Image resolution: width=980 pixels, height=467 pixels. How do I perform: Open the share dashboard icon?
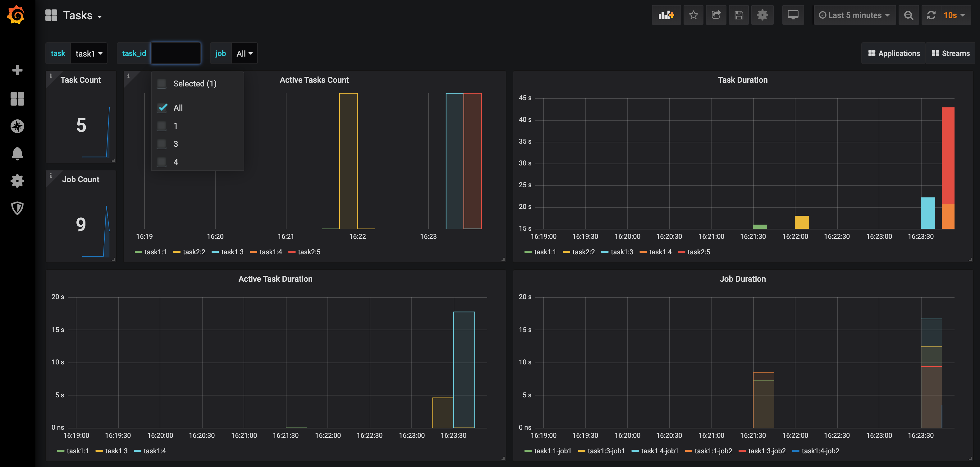716,15
